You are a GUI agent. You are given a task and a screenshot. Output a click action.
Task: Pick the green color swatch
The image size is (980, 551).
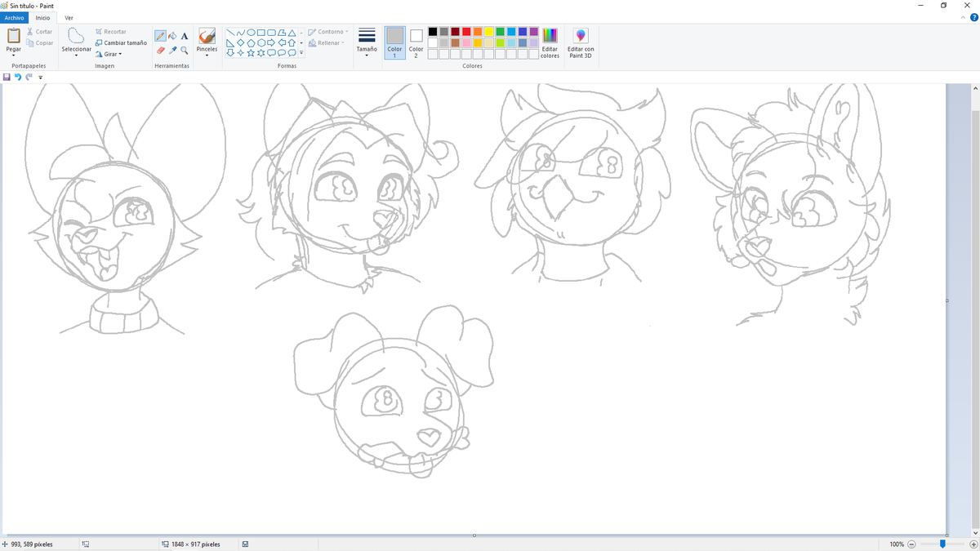click(x=500, y=32)
